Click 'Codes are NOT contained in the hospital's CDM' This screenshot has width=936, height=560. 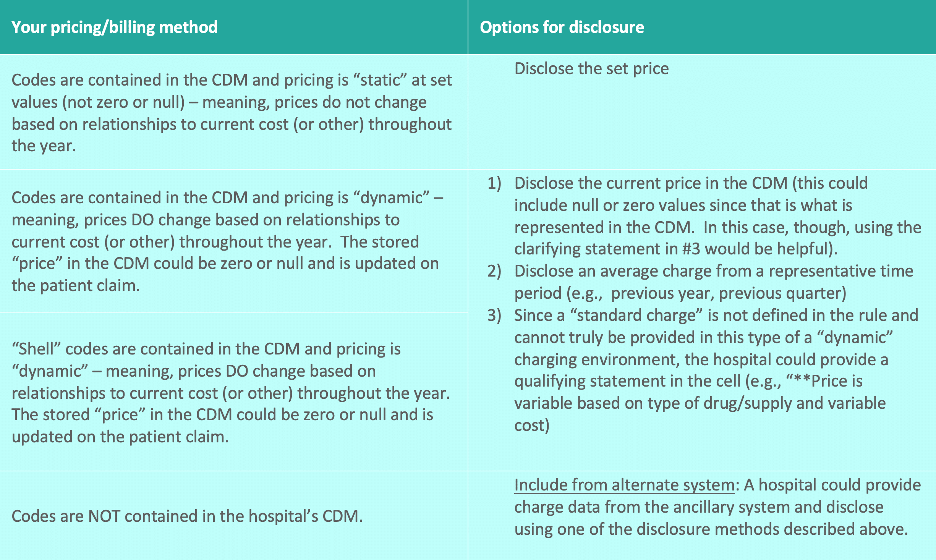click(187, 516)
